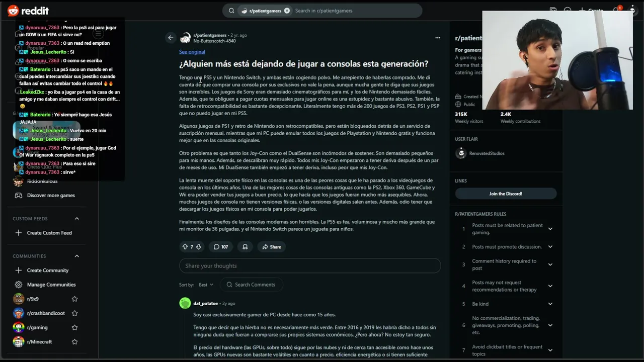Viewport: 644px width, 362px height.
Task: Click dat_potatoe's 2y ago timestamp
Action: [x=229, y=304]
